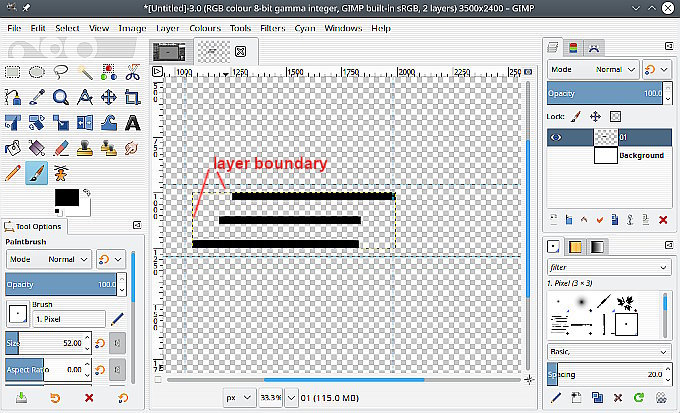Viewport: 680px width, 413px height.
Task: Select the Smudge tool
Action: click(x=131, y=148)
